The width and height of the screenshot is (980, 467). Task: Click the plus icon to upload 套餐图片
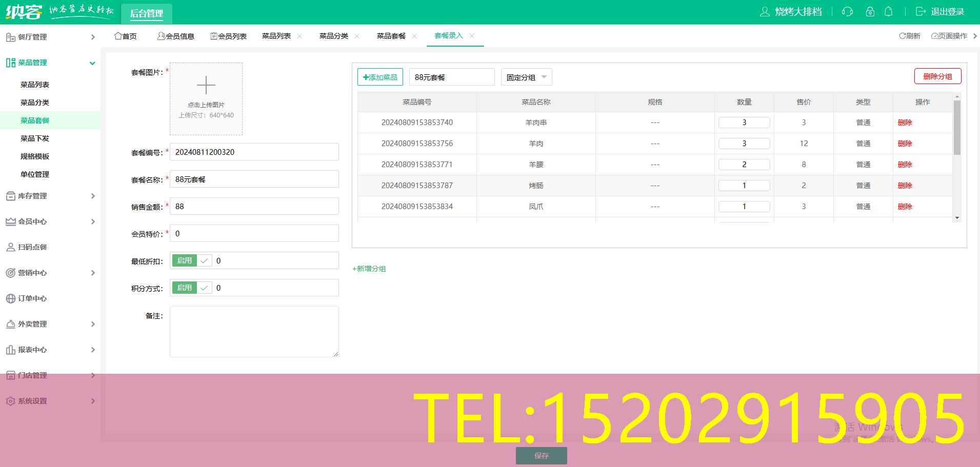206,85
